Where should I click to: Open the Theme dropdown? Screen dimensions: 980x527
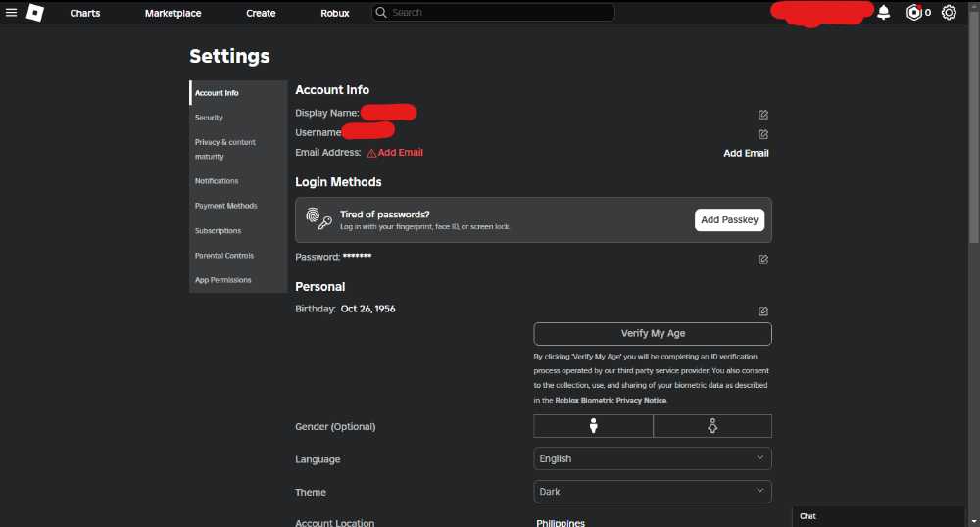pyautogui.click(x=653, y=492)
